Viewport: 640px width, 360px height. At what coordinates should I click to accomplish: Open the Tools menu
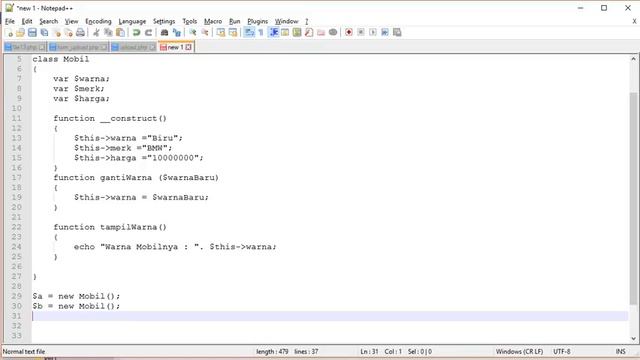(189, 21)
